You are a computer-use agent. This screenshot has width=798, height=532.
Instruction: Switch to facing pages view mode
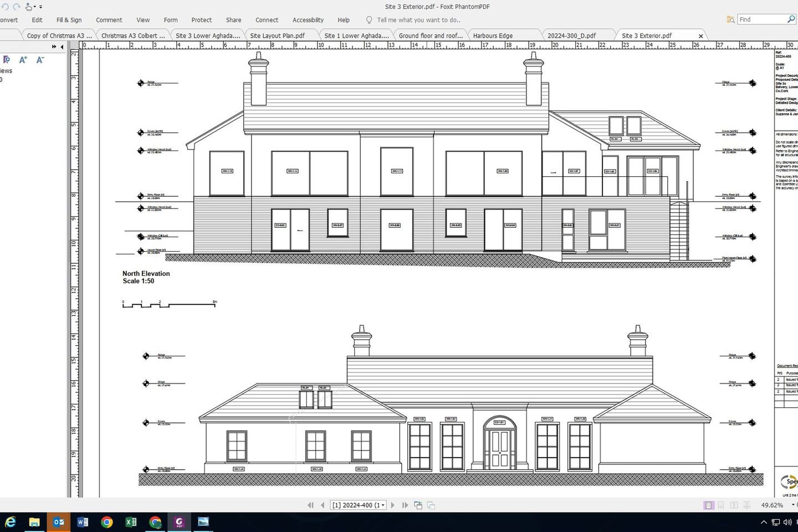[734, 505]
